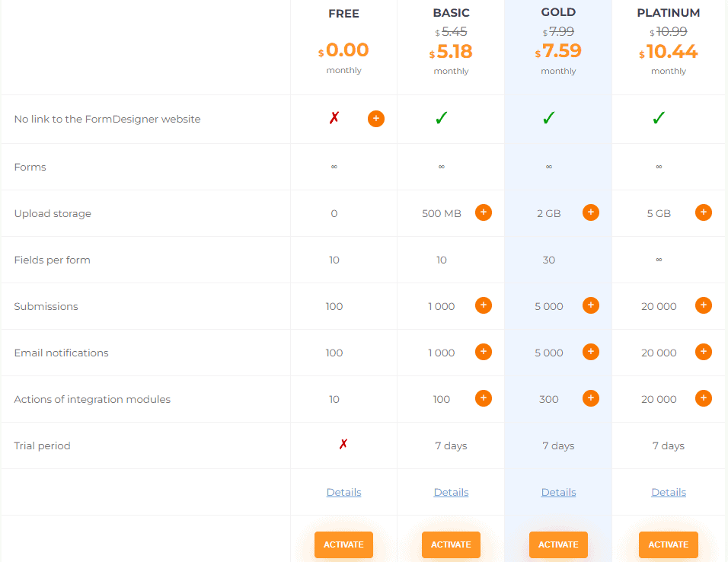The width and height of the screenshot is (728, 562).
Task: Expand the plus next to Platinum 20 000 submissions
Action: coord(703,305)
